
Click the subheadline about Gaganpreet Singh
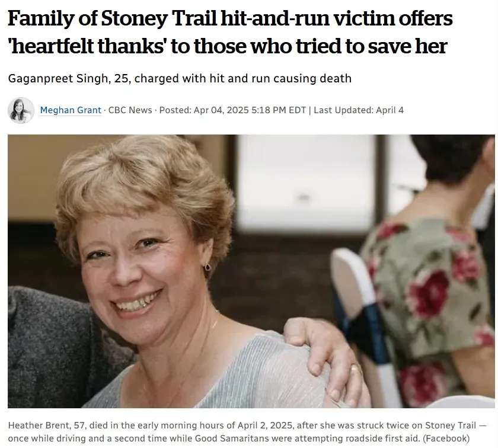tap(180, 78)
